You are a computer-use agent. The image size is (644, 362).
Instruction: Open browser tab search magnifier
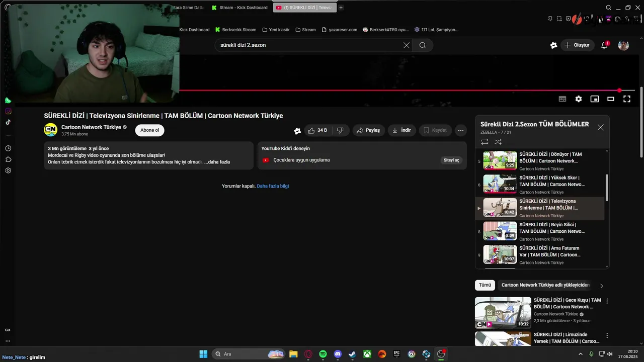pyautogui.click(x=608, y=8)
